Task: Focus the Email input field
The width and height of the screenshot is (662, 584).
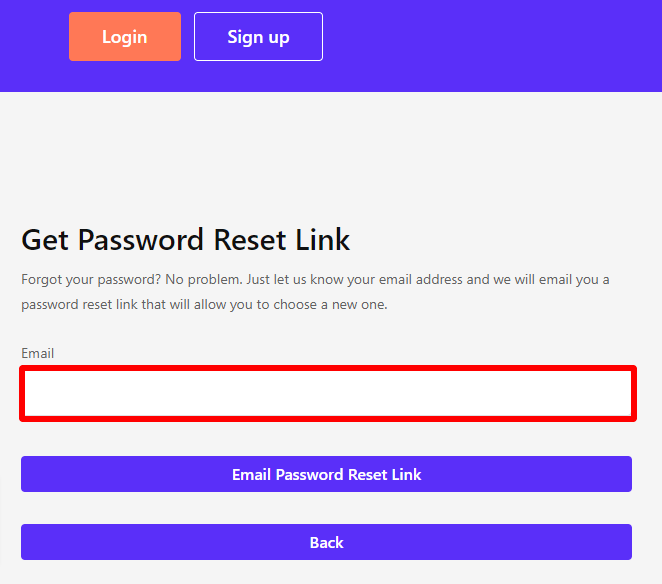Action: coord(327,393)
